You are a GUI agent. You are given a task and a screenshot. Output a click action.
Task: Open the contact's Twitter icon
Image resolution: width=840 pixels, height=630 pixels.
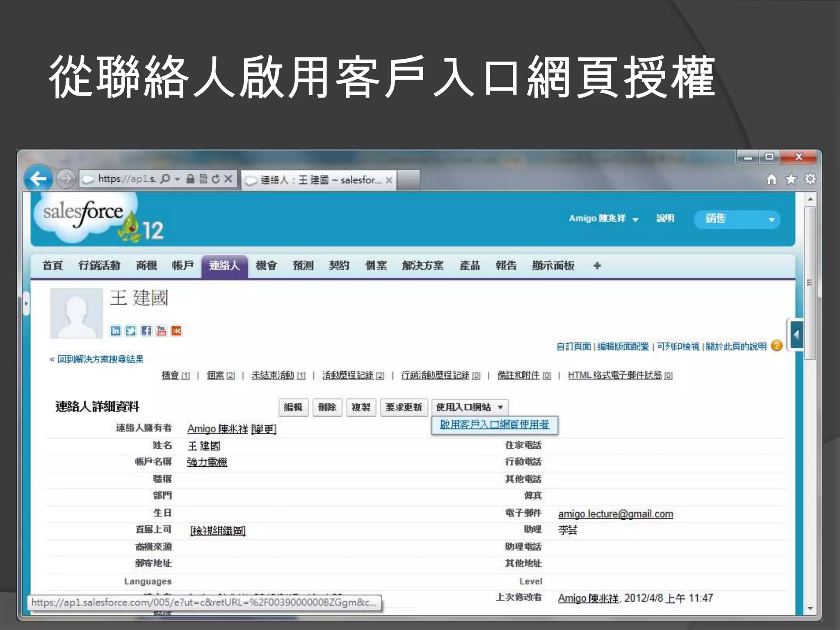tap(131, 331)
